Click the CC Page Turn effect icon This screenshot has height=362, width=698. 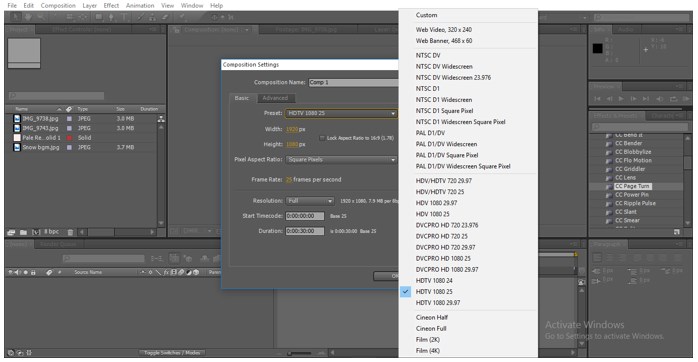click(x=609, y=187)
